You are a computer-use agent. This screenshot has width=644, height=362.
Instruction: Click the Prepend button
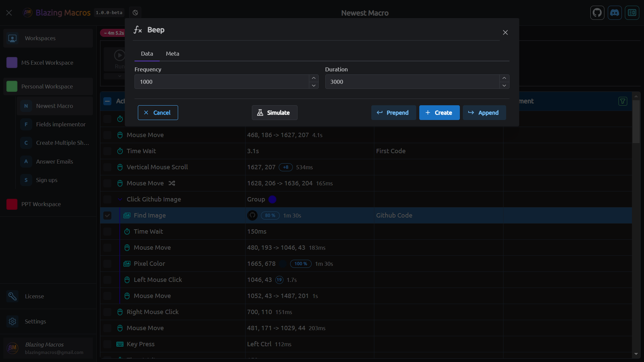pos(393,113)
